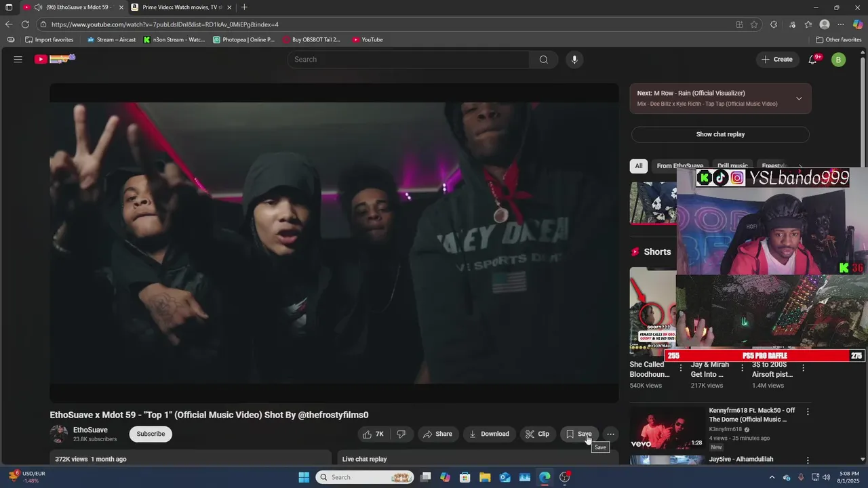Open the Buy OBSBOT Tail 2 bookmark

pos(312,40)
